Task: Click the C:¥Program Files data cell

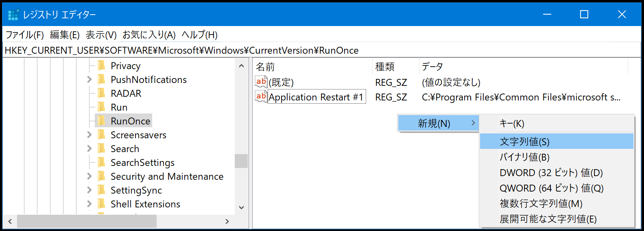Action: [x=521, y=97]
